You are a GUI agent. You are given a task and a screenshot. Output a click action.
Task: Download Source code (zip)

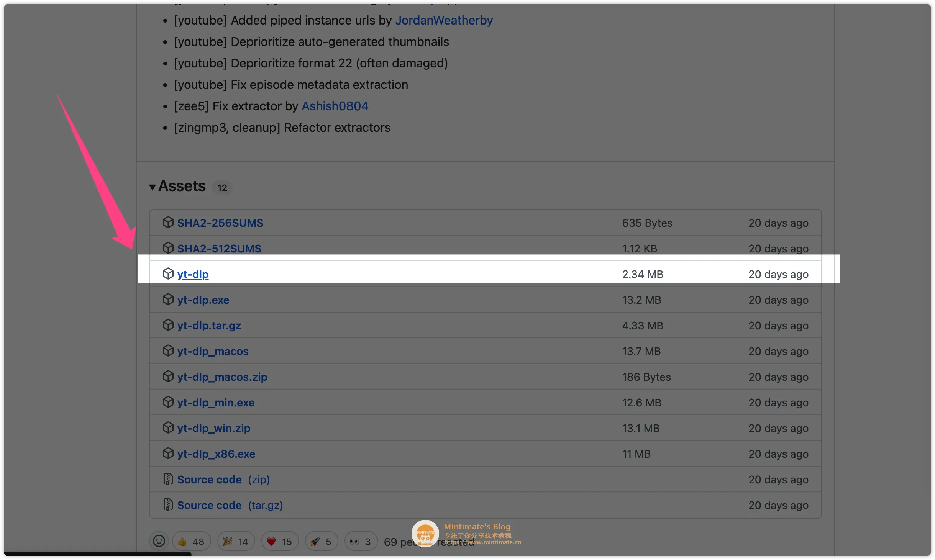pyautogui.click(x=223, y=480)
